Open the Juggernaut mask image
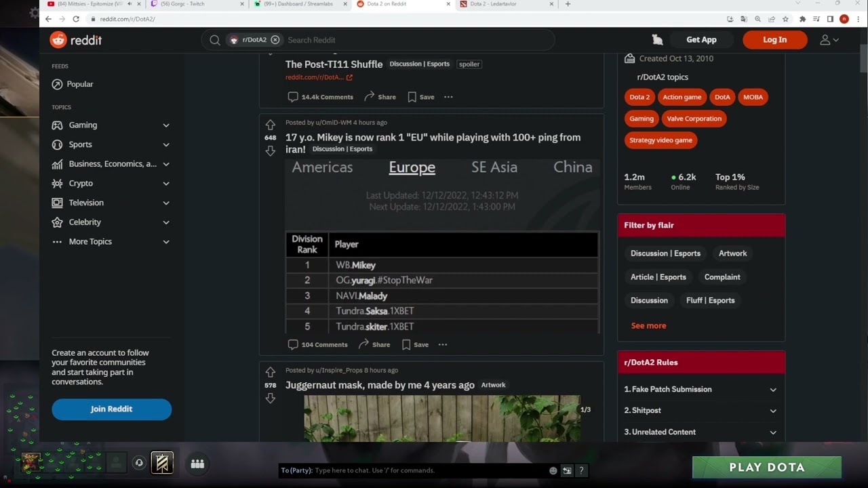868x488 pixels. click(442, 418)
